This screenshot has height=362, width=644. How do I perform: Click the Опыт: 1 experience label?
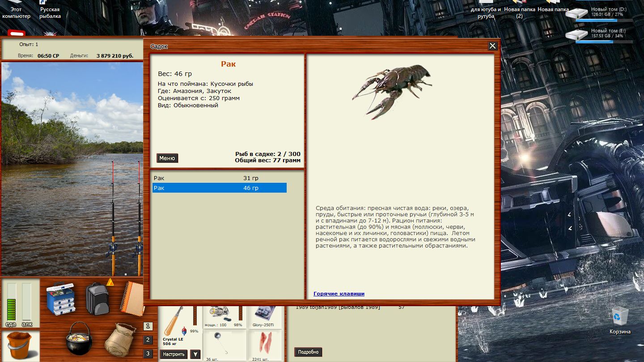29,45
